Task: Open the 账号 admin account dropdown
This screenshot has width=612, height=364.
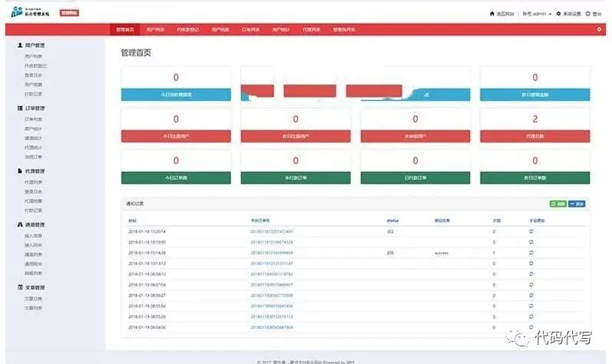Action: pyautogui.click(x=537, y=14)
